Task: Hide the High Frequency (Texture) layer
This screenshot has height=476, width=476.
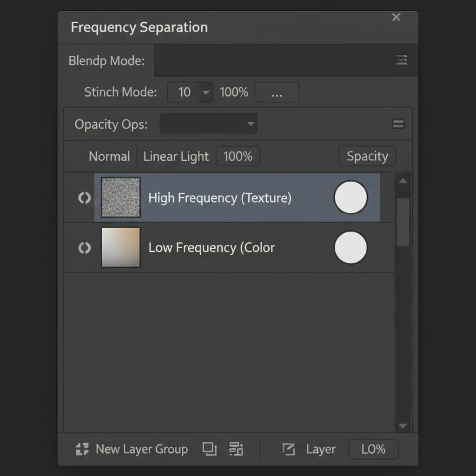Action: coord(84,198)
